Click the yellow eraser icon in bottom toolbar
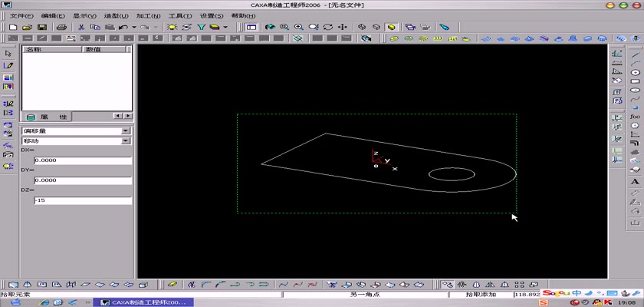 pos(173,285)
